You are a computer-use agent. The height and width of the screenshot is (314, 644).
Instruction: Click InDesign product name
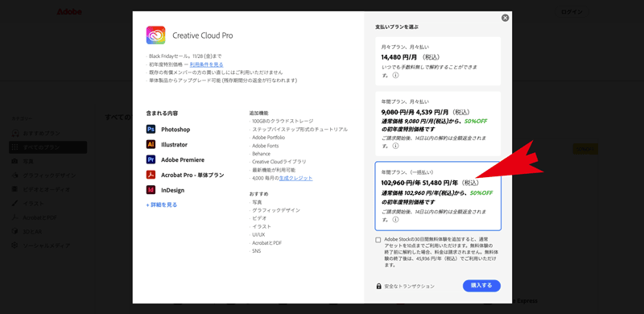coord(172,190)
